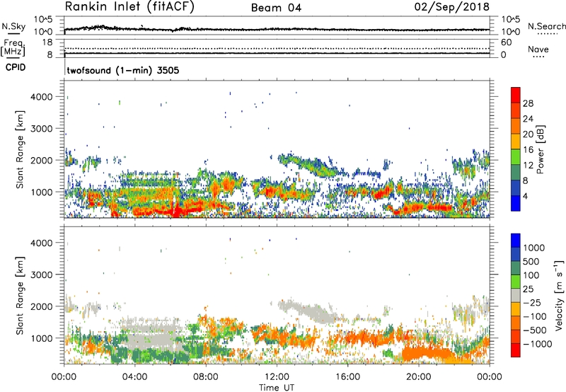
Task: Click the 'Rankin Inlet (fitACF)' title text
Action: point(129,6)
